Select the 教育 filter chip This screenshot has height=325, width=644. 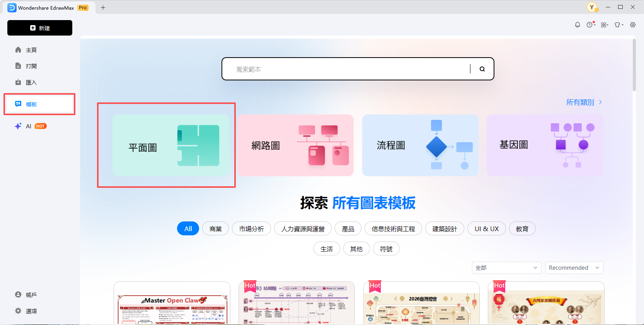[522, 228]
